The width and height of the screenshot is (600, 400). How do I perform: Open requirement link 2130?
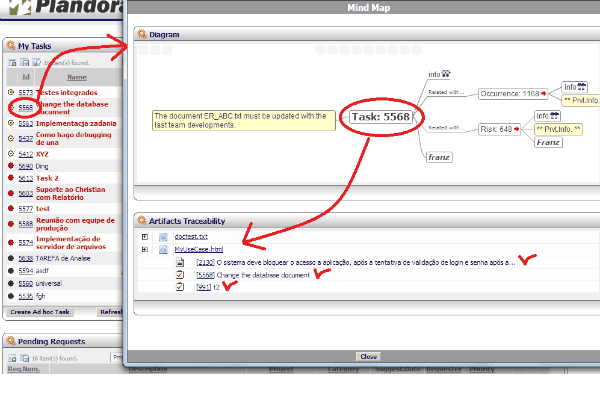tap(205, 262)
